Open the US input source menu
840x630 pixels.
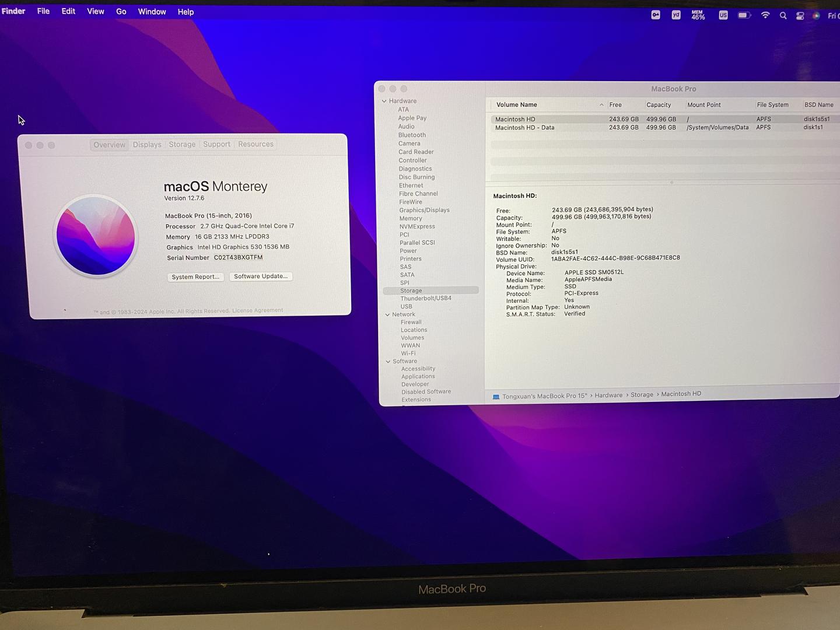pyautogui.click(x=723, y=15)
